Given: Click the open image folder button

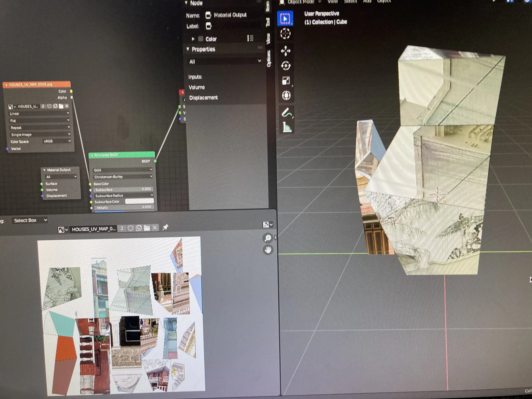Looking at the screenshot, I should click(x=147, y=228).
